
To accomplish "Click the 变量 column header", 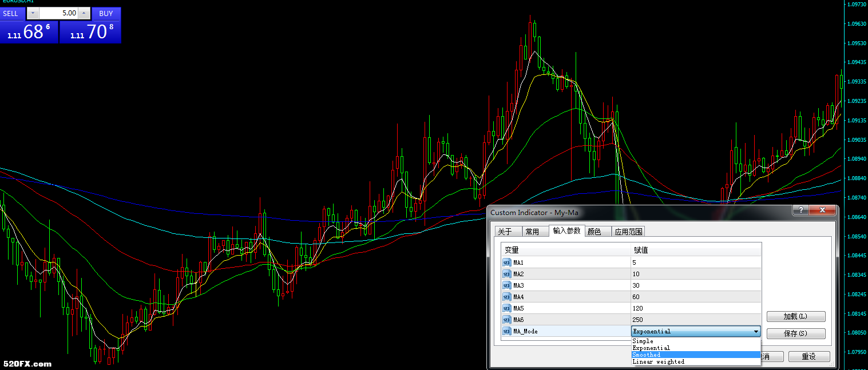I will click(x=566, y=250).
